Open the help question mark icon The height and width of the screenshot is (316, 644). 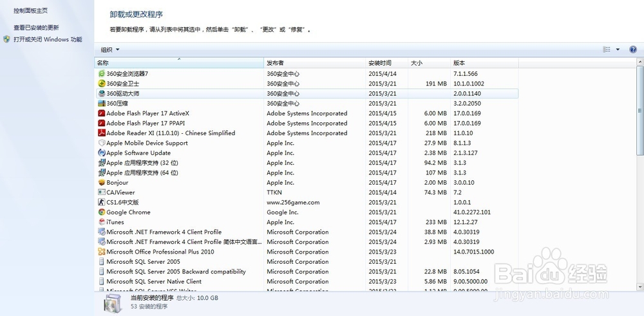pos(633,50)
